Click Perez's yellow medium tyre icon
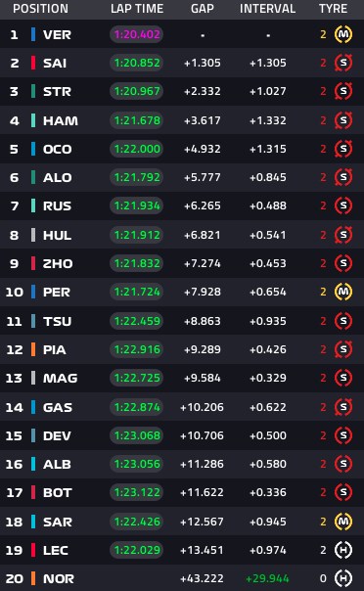364x591 pixels. [x=343, y=292]
